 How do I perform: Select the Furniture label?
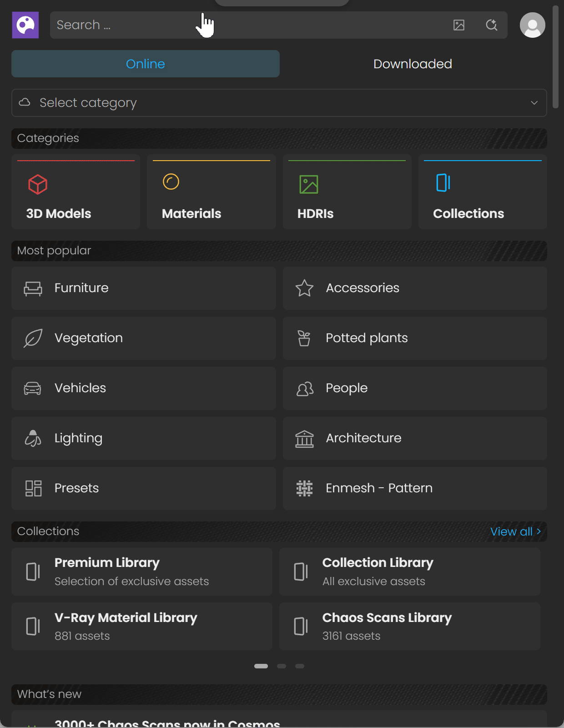tap(81, 288)
